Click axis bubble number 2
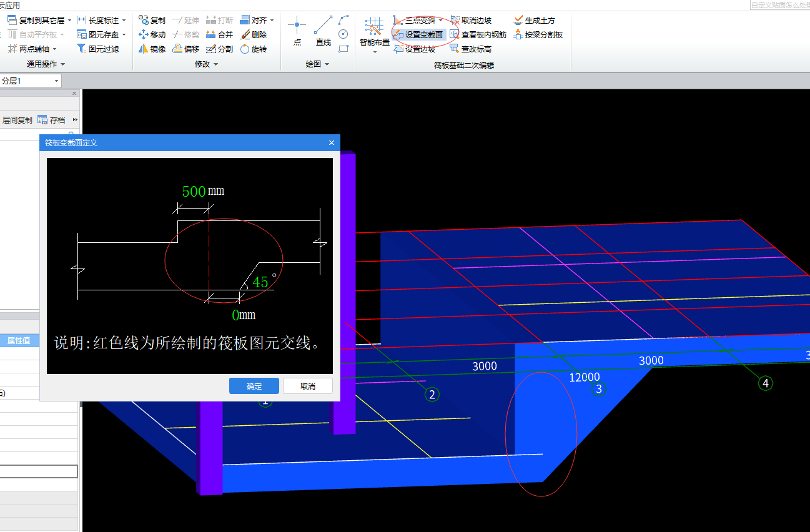Viewport: 810px width, 532px height. pos(432,394)
